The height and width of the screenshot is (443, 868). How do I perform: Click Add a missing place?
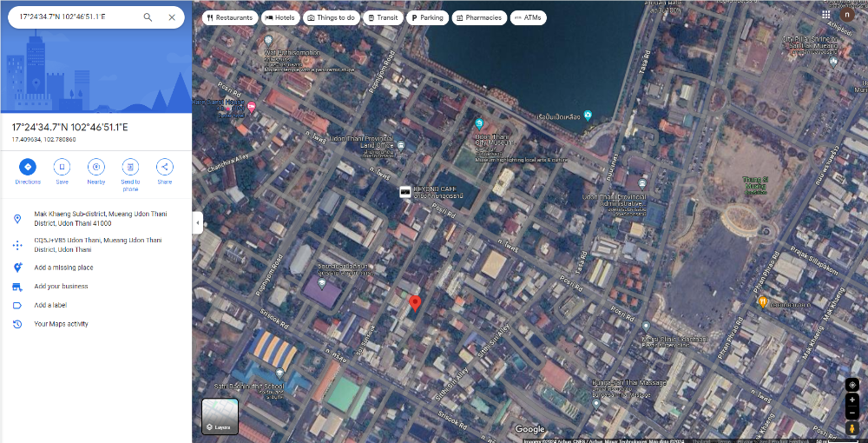(x=96, y=268)
